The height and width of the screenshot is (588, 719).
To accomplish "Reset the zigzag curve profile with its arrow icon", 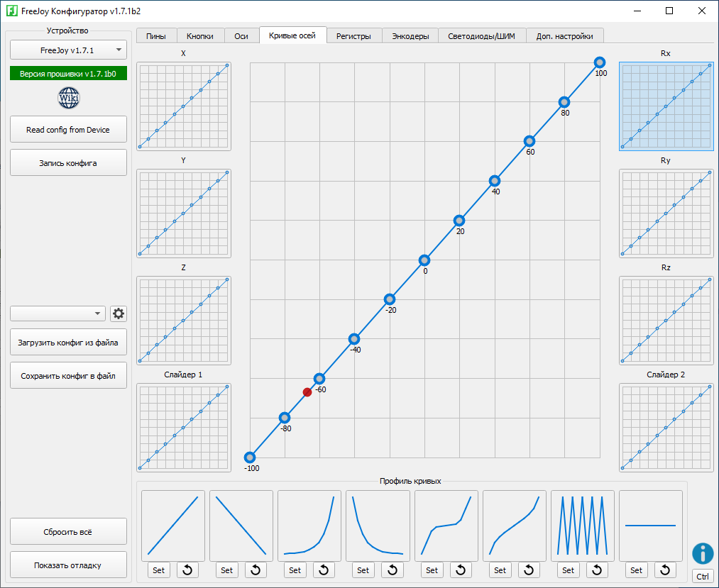I will click(x=597, y=570).
